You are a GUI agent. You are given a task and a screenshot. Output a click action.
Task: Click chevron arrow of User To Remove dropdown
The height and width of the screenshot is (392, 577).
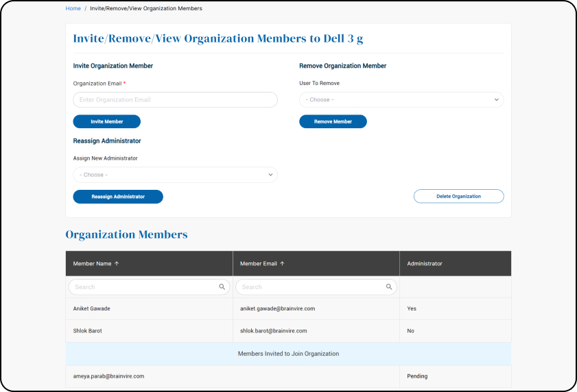[x=497, y=99]
